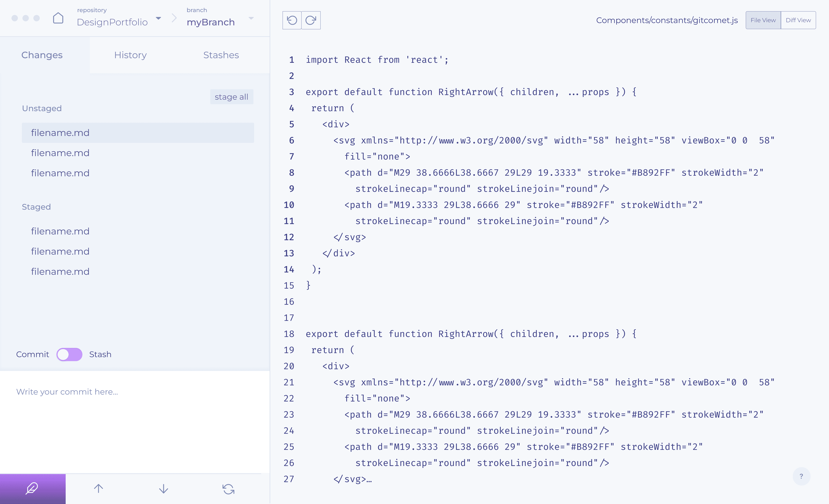Click the Stash label beside the toggle

point(100,354)
